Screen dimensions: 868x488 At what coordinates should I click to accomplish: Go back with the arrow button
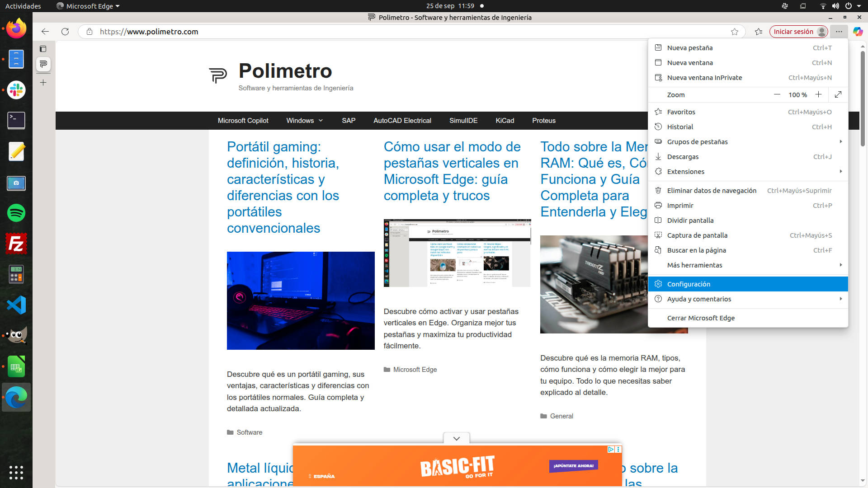click(45, 32)
